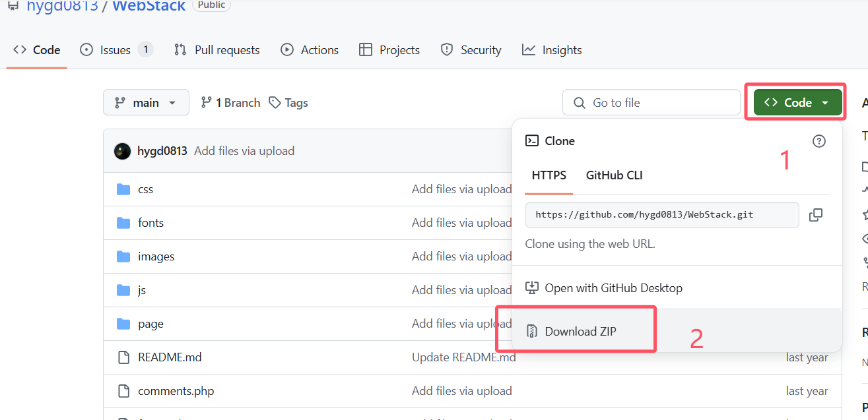This screenshot has height=420, width=868.
Task: Click the hygd0813 commit author name
Action: tap(162, 151)
